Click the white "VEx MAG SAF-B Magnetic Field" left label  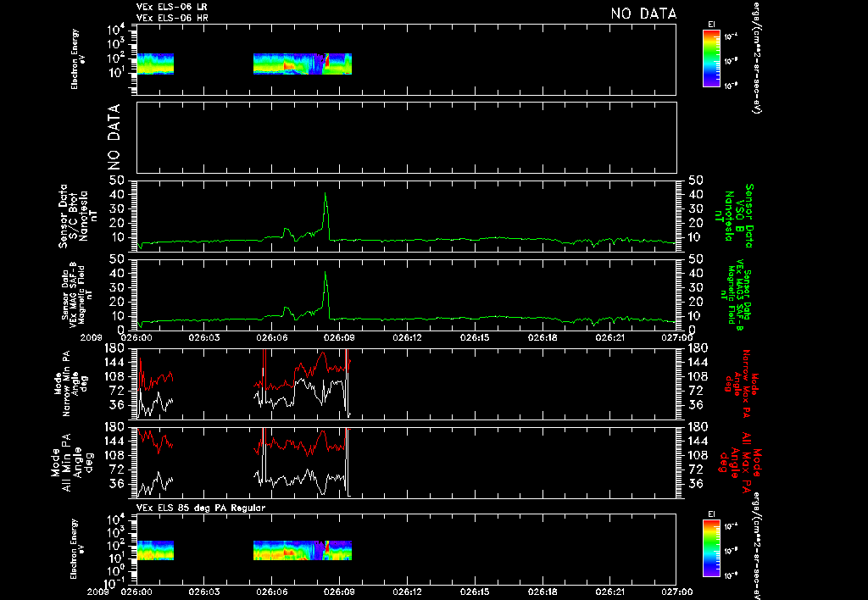pos(77,296)
